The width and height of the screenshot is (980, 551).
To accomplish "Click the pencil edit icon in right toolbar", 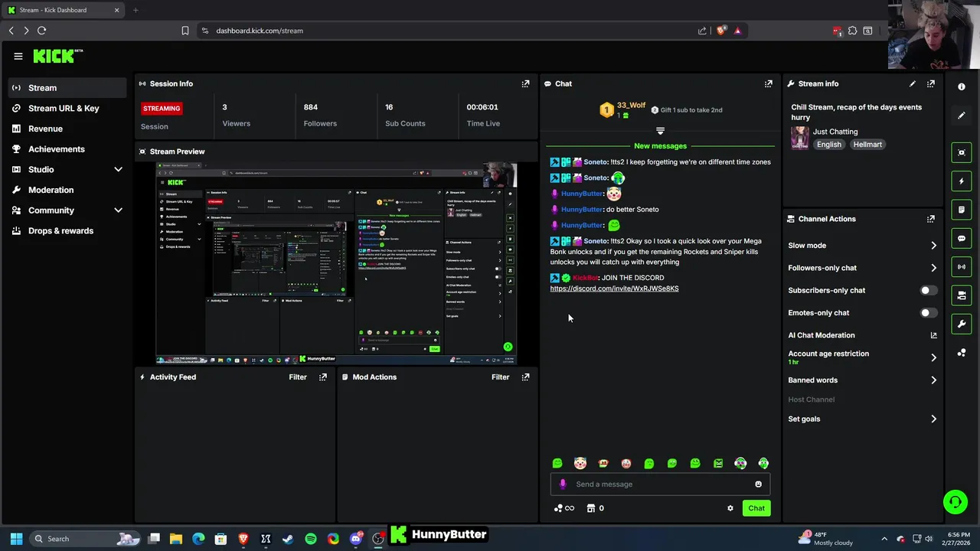I will [x=962, y=116].
